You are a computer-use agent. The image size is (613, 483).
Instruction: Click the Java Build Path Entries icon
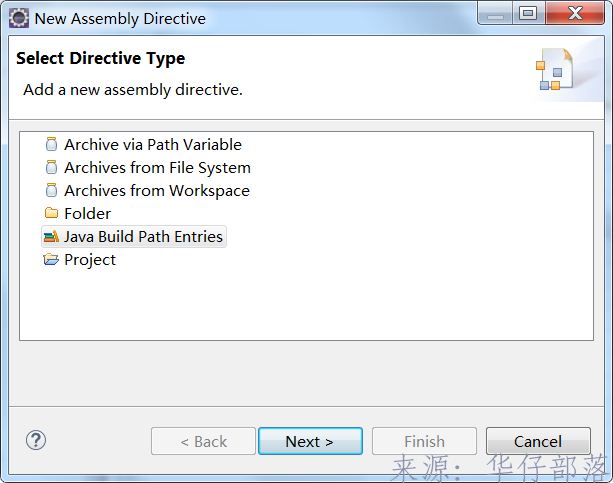[51, 237]
